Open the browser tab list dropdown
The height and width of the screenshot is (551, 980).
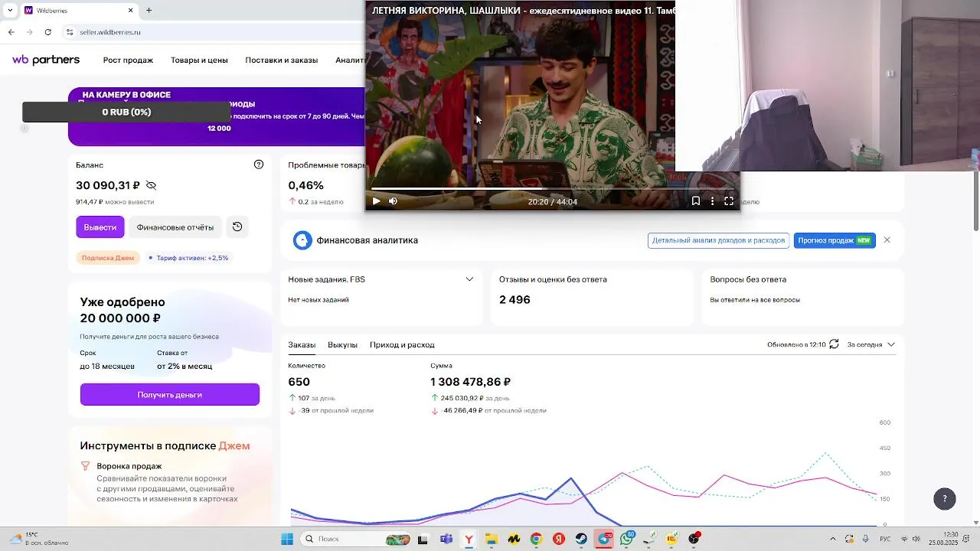9,10
